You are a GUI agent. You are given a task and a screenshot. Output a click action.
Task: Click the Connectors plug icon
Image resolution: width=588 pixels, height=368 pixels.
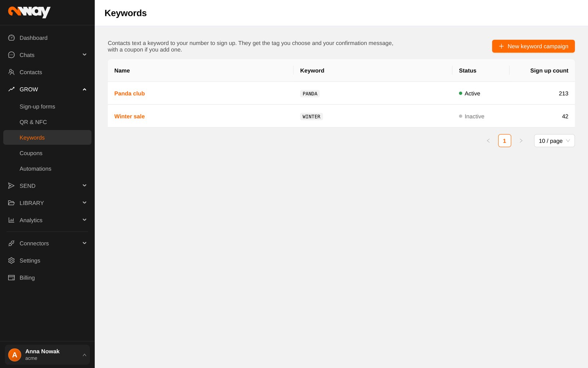(11, 243)
